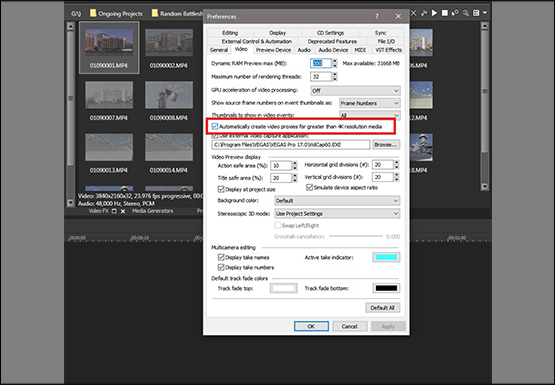Pick the Active take indicator cyan swatch
This screenshot has width=555, height=385.
tap(386, 257)
